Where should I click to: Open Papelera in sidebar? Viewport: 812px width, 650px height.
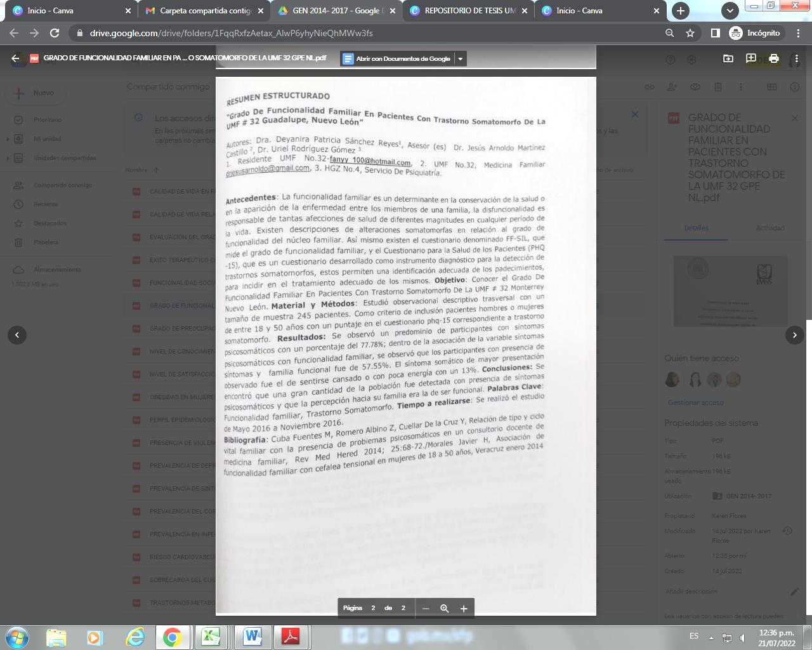click(x=46, y=242)
